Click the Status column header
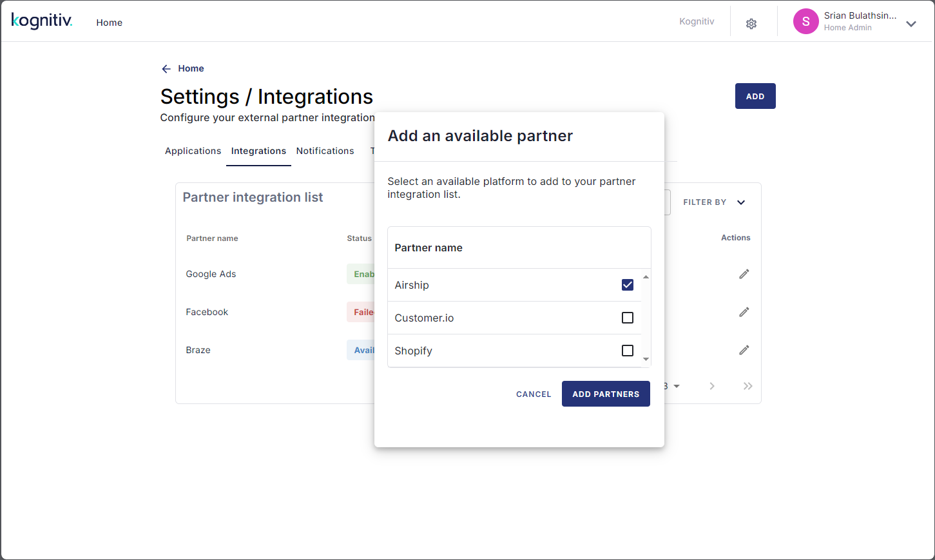The width and height of the screenshot is (935, 560). (x=360, y=238)
